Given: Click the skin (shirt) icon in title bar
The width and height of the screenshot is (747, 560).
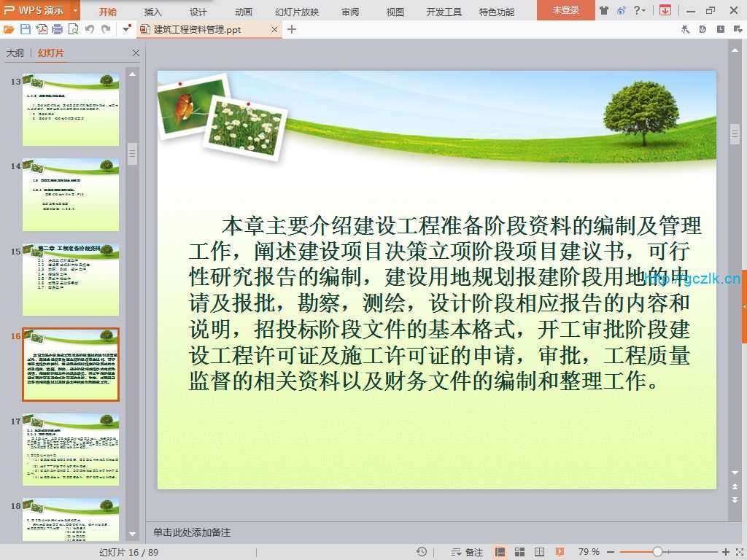Looking at the screenshot, I should (603, 10).
